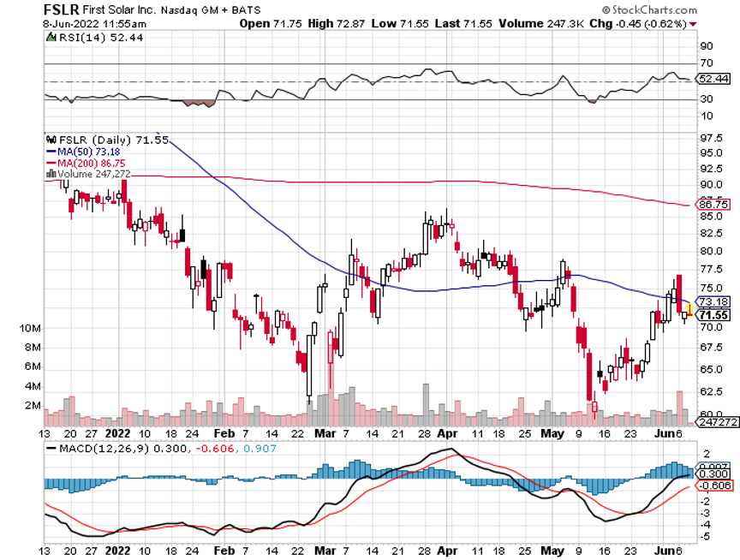Viewport: 740px width, 560px height.
Task: Click the candlestick icon beside FSLR (Daily)
Action: pos(51,140)
